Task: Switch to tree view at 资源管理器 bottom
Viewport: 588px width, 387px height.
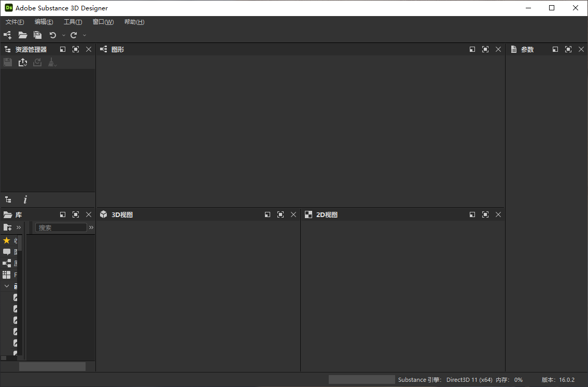Action: [8, 199]
